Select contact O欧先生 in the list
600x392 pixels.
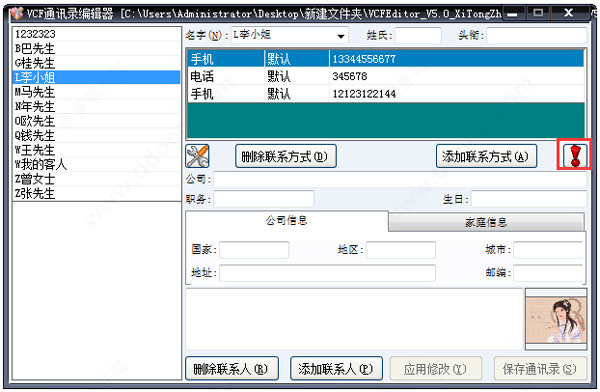tap(96, 121)
